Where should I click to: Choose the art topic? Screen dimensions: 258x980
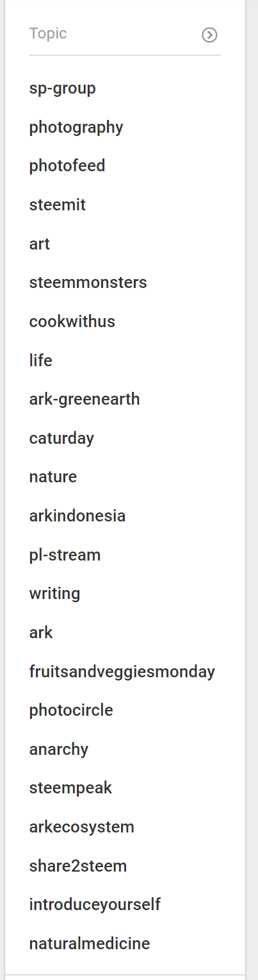pyautogui.click(x=39, y=244)
